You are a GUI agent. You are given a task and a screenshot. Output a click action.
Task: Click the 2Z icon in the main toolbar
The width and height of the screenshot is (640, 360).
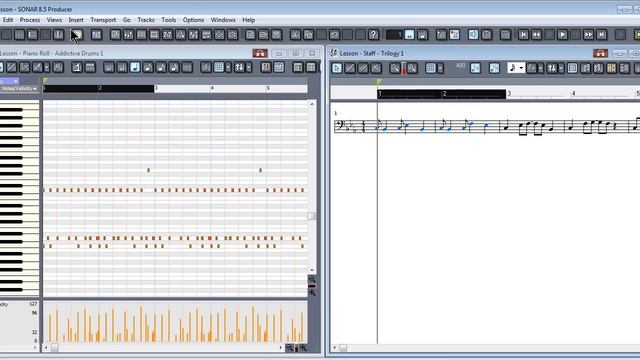[x=167, y=35]
